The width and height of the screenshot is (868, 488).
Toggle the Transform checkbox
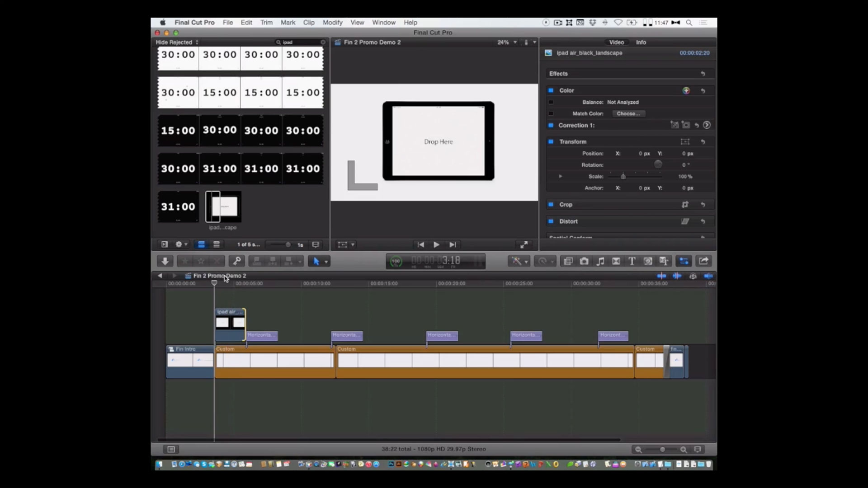click(551, 141)
